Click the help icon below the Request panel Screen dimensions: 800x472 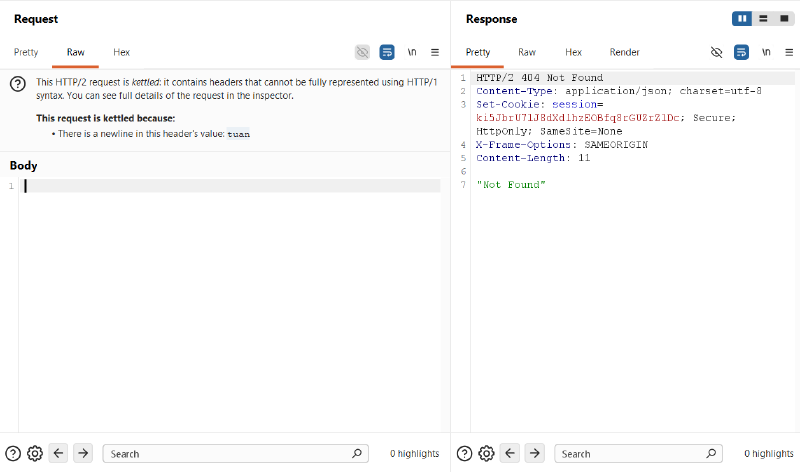pos(13,454)
